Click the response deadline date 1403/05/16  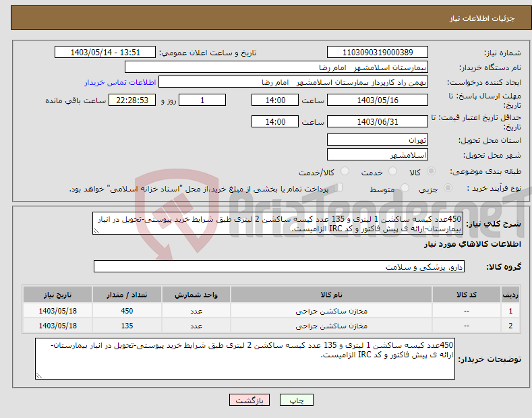pos(378,100)
